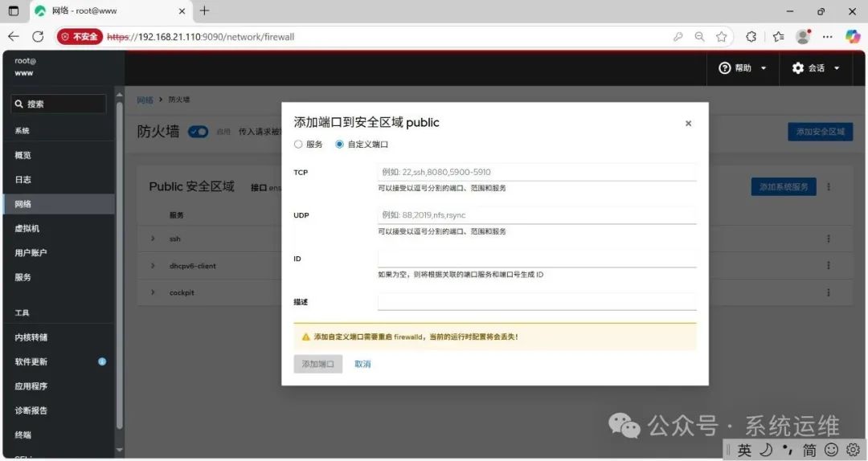Click the 添加端口 button
Screen dimensions: 868x461
317,364
